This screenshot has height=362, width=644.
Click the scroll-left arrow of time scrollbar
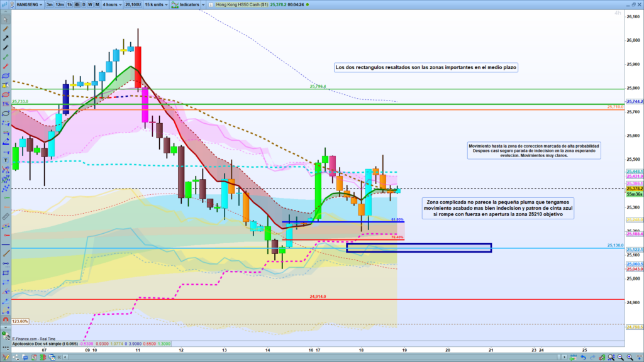(x=65, y=357)
